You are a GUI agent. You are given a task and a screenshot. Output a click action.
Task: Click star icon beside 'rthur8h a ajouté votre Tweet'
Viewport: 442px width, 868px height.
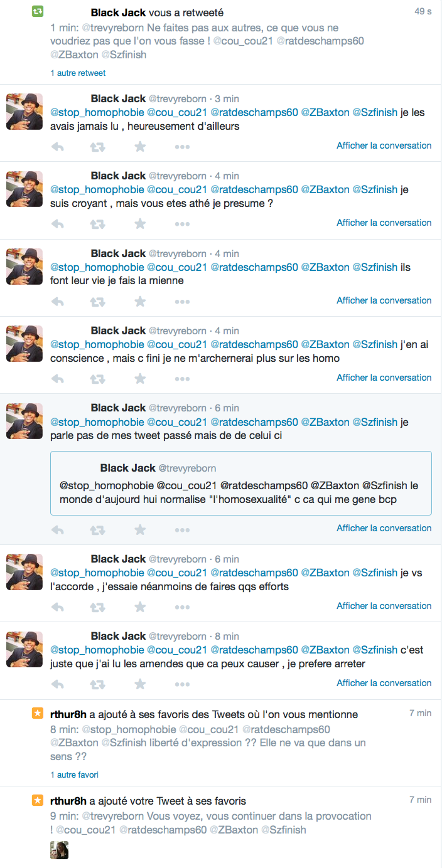tap(38, 800)
